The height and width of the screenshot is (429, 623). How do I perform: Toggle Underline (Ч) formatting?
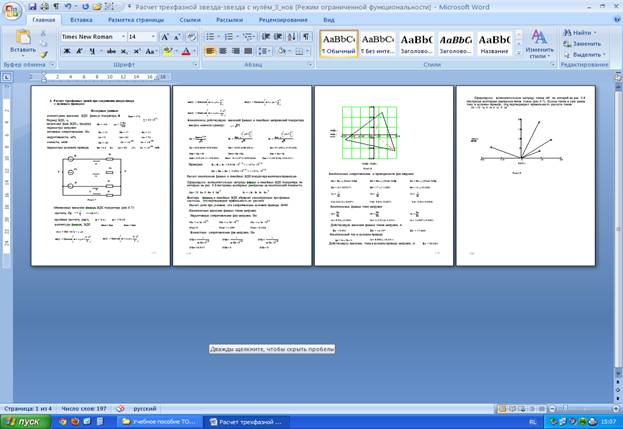tap(92, 51)
